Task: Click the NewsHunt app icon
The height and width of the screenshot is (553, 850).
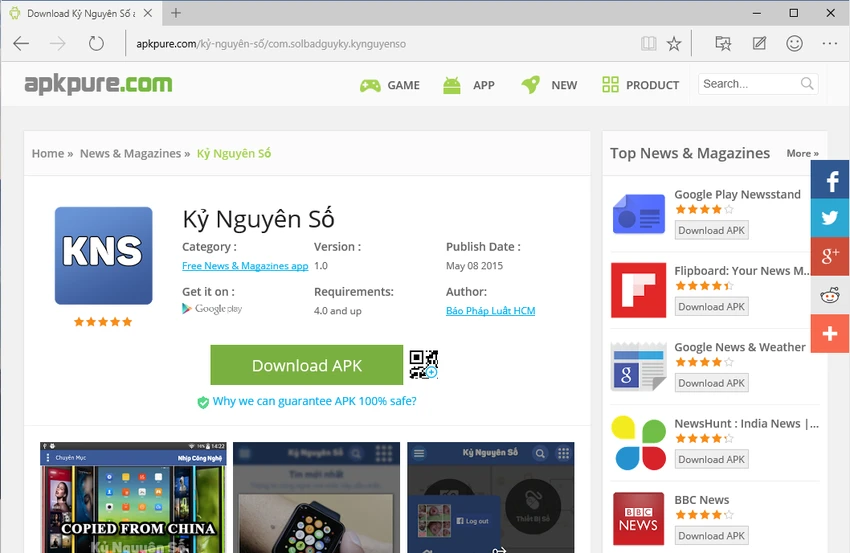Action: coord(639,443)
